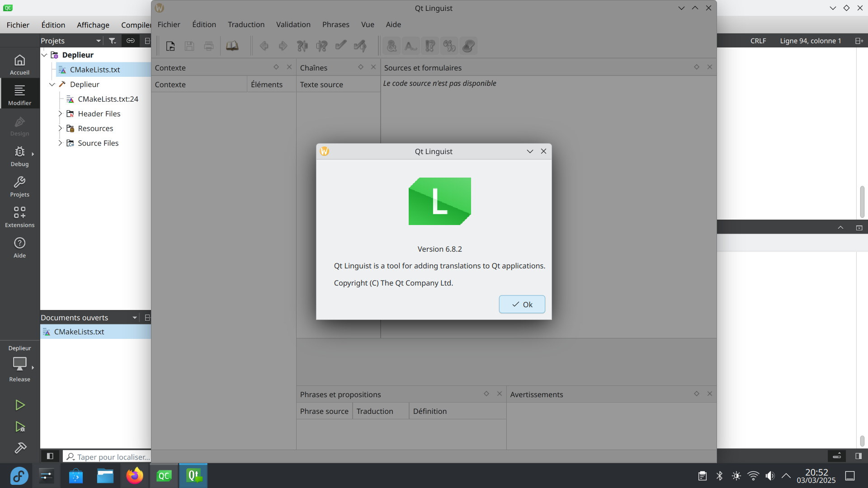Viewport: 868px width, 488px height.
Task: Open the Affichage menu in Qt Creator
Action: coord(93,25)
